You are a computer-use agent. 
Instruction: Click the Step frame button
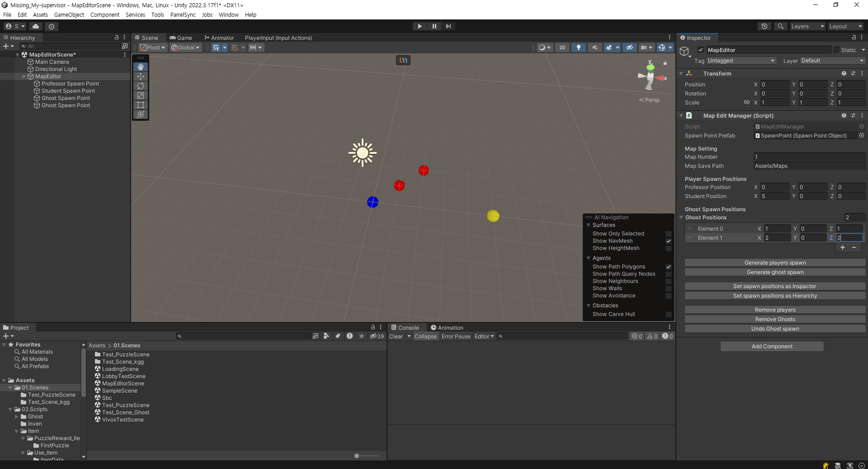448,26
